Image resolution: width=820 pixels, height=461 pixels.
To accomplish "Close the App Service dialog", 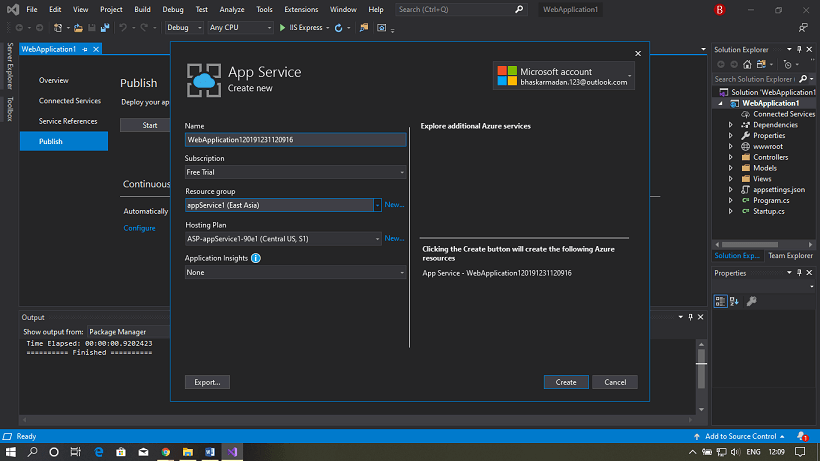I will coord(637,53).
